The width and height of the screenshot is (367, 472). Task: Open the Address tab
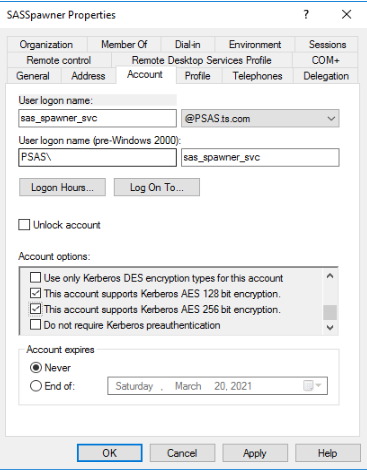click(88, 76)
